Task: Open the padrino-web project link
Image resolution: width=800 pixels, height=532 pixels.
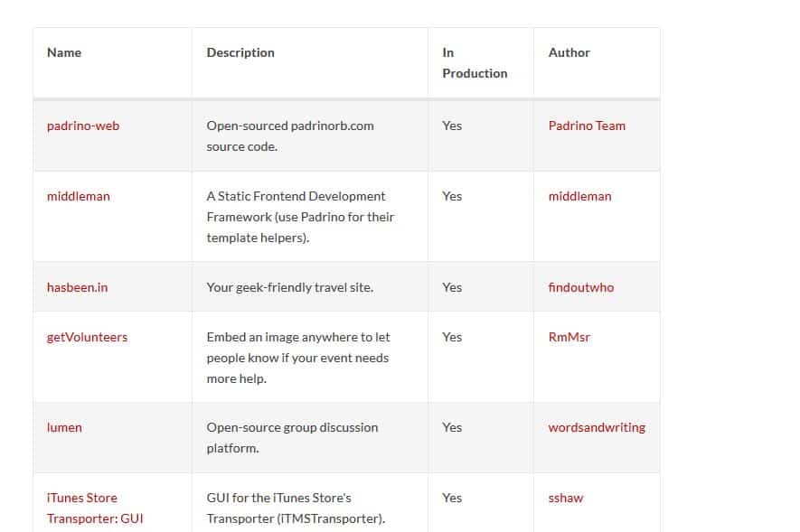Action: pos(83,126)
